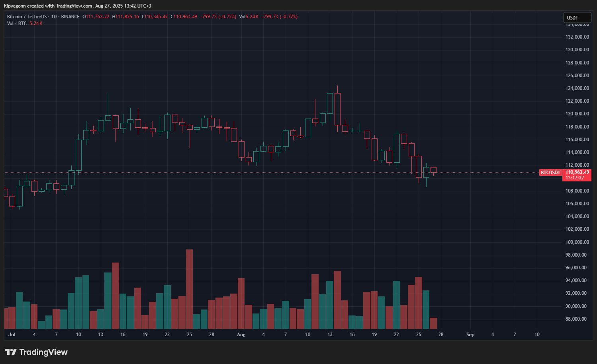597x364 pixels.
Task: Click the 124,000.00 level on the price axis
Action: coord(577,88)
